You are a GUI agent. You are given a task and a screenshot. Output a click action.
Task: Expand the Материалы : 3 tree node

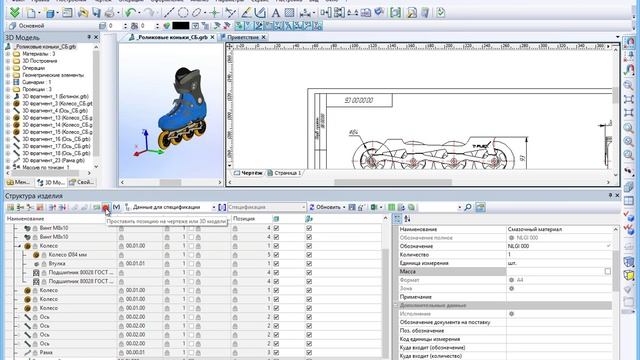pyautogui.click(x=8, y=54)
